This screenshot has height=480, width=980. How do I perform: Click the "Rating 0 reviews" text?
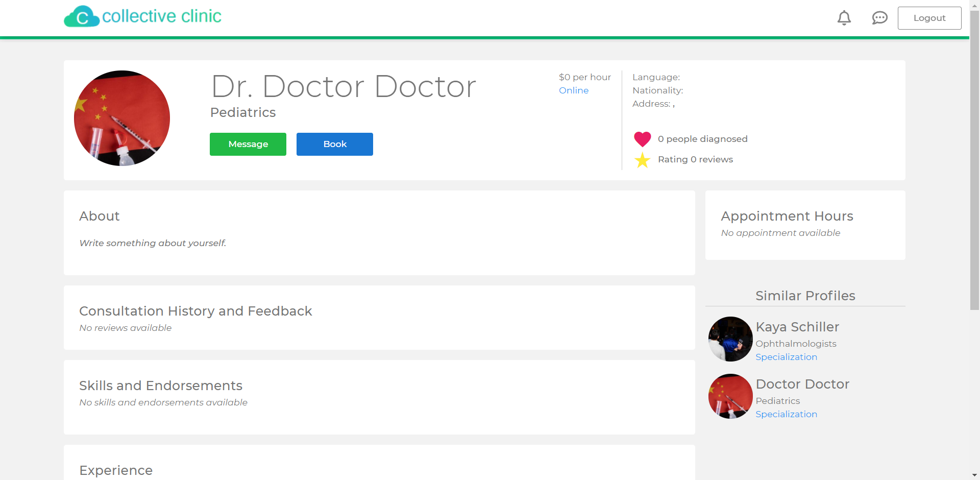(695, 159)
